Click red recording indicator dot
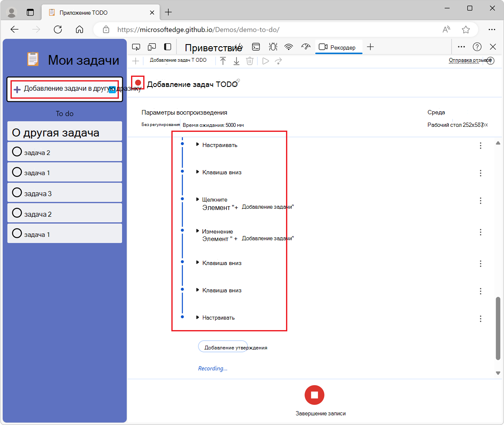Screen dimensions: 504x425 (138, 82)
